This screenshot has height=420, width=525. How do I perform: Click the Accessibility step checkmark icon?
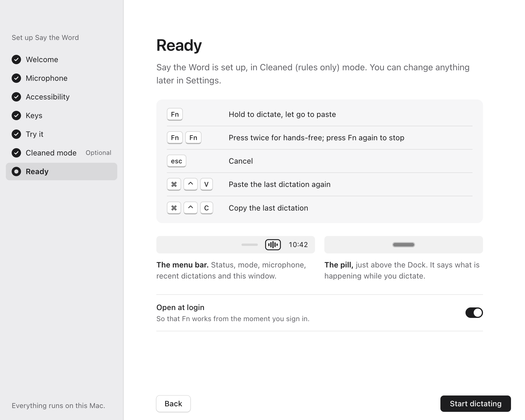(x=16, y=97)
